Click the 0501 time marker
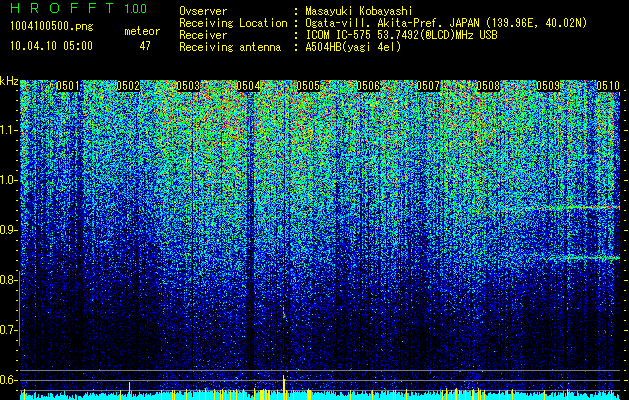 tap(68, 86)
